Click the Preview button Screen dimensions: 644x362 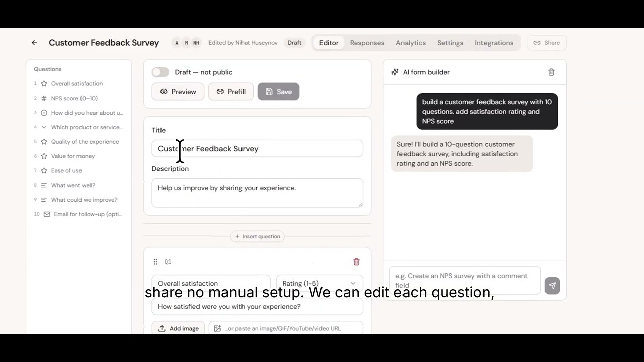178,92
